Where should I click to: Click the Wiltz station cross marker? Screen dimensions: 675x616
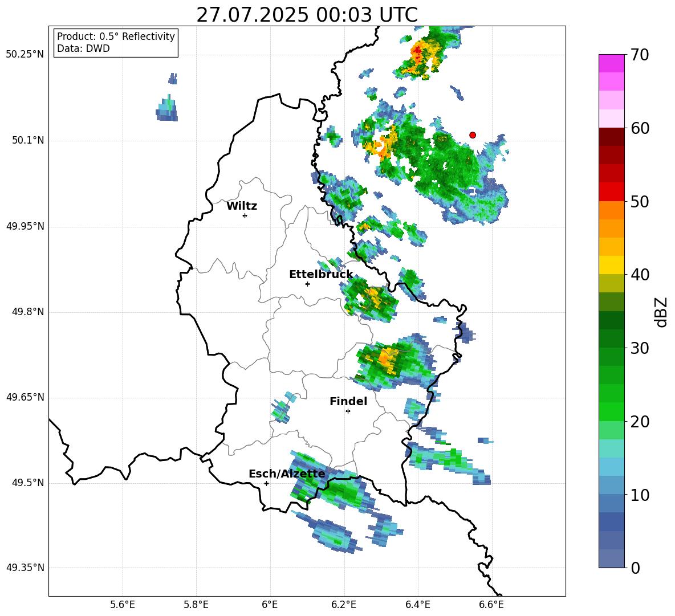pyautogui.click(x=245, y=215)
